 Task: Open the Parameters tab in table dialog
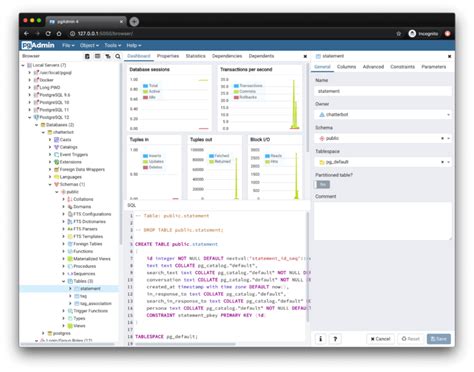433,67
